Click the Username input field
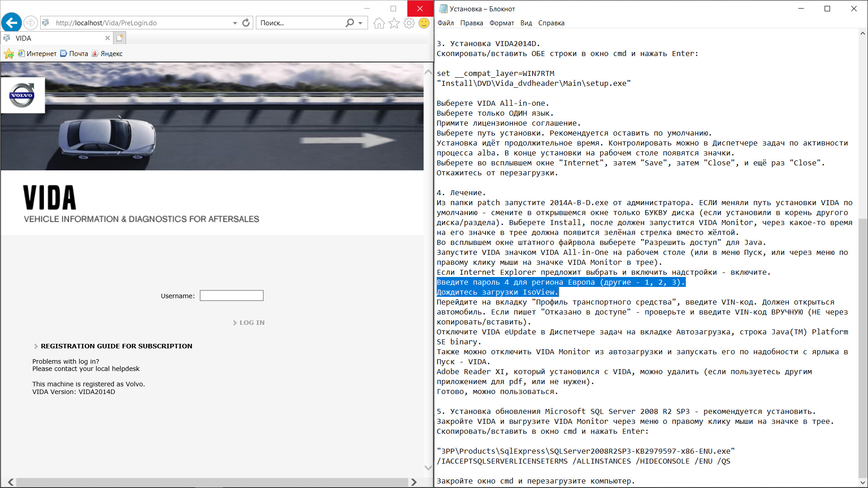The width and height of the screenshot is (868, 488). coord(231,296)
